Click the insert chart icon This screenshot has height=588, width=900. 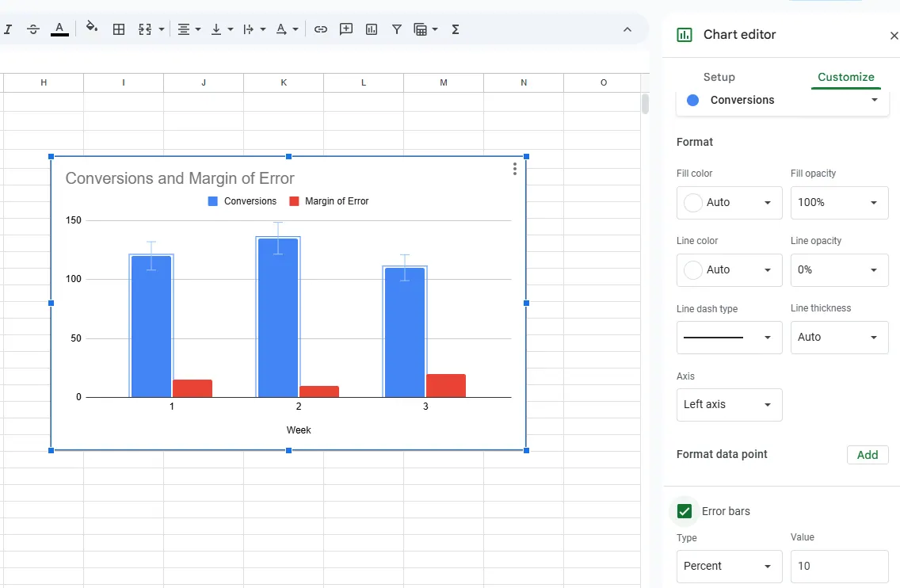click(372, 29)
